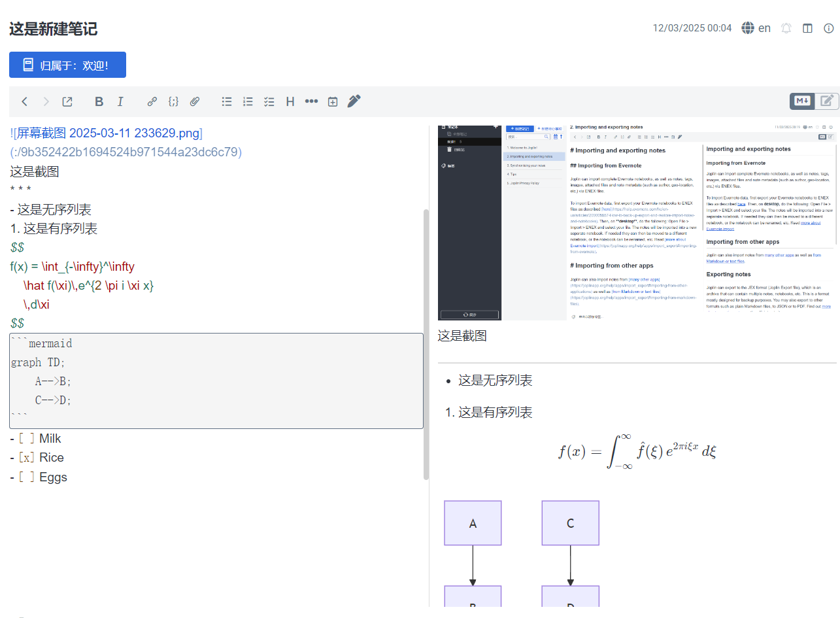840x618 pixels.
Task: Show note properties info icon
Action: pyautogui.click(x=828, y=28)
